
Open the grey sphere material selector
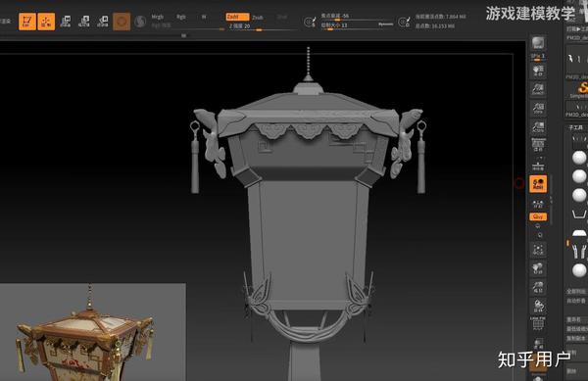tap(140, 22)
